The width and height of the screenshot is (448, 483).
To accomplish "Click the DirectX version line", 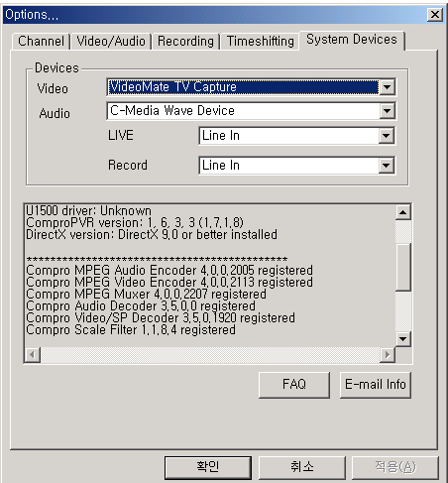I will 152,235.
